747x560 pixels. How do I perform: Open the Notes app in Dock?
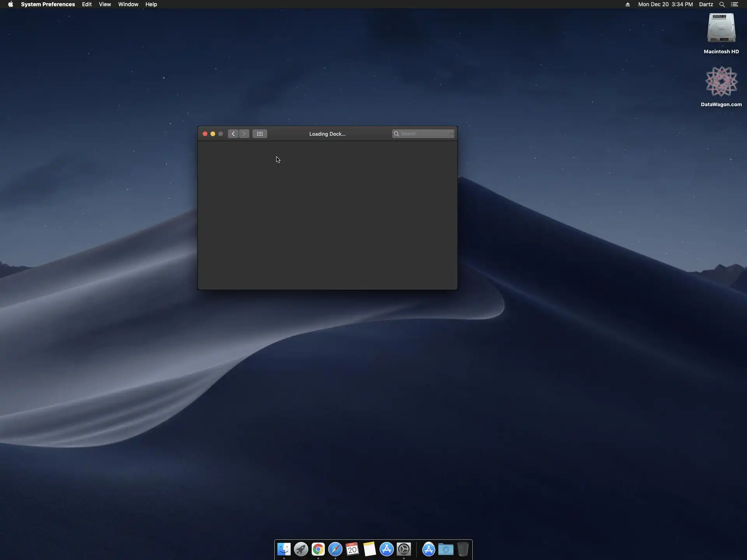(x=369, y=549)
